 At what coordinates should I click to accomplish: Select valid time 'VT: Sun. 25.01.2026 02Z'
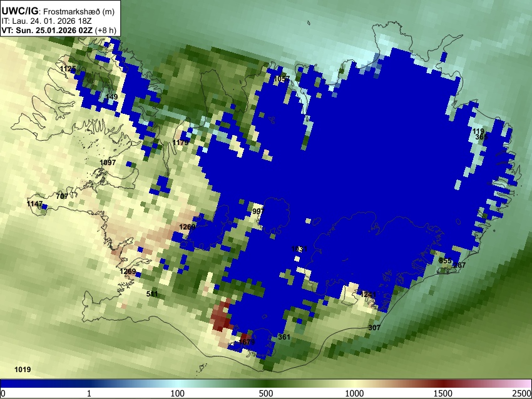pos(47,30)
